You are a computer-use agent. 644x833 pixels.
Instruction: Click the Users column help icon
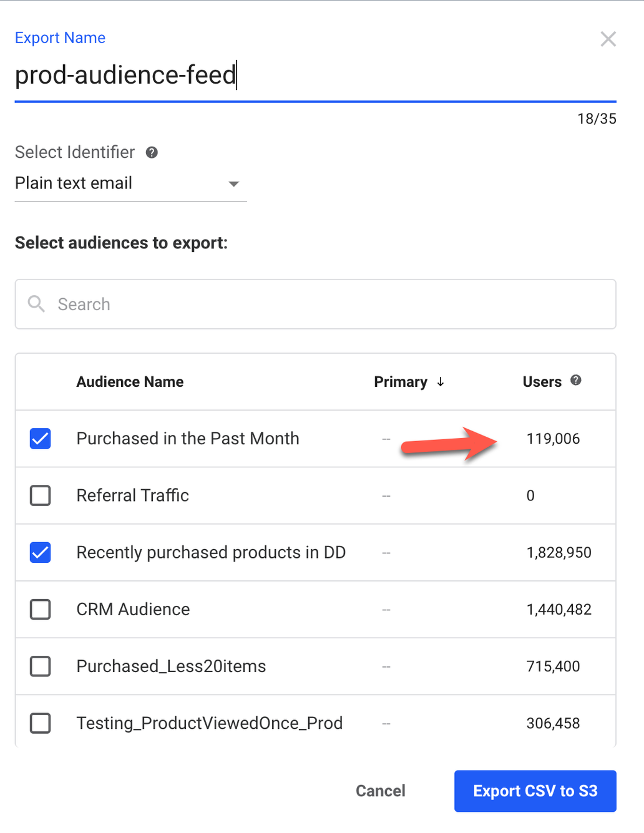pyautogui.click(x=576, y=380)
